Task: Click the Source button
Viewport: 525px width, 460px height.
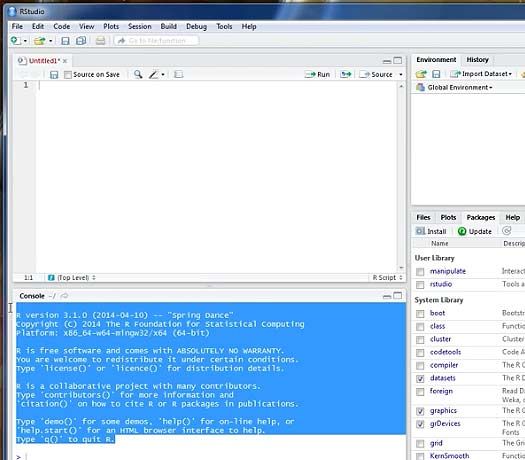Action: coord(376,74)
